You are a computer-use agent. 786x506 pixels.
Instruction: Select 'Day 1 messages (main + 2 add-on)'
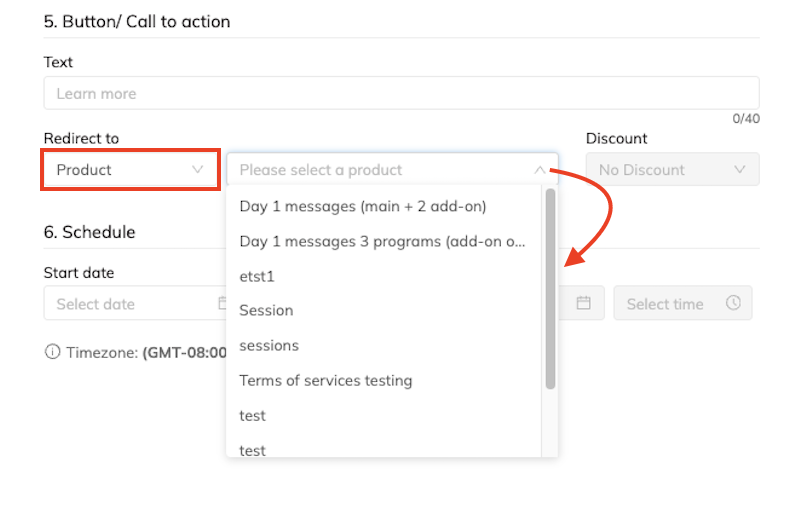pyautogui.click(x=362, y=206)
